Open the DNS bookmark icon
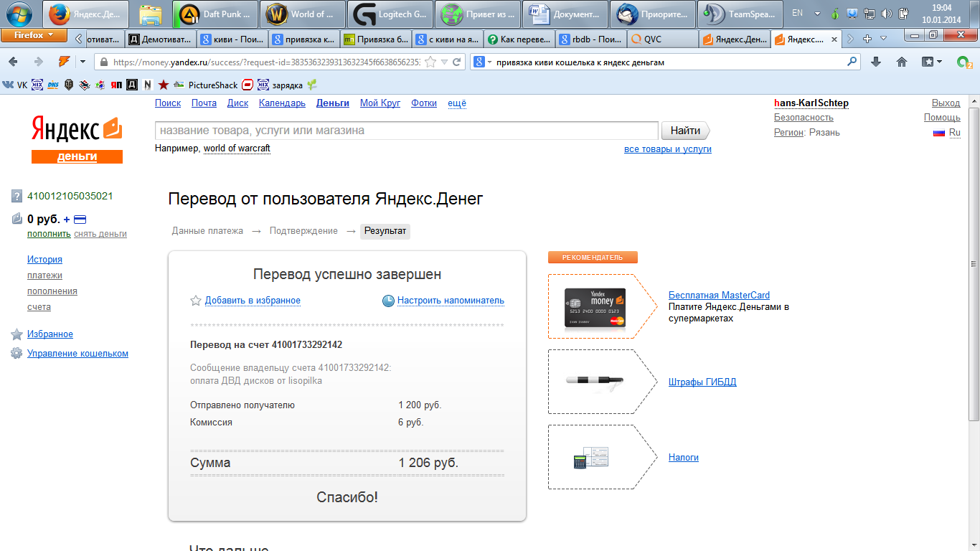 click(53, 85)
